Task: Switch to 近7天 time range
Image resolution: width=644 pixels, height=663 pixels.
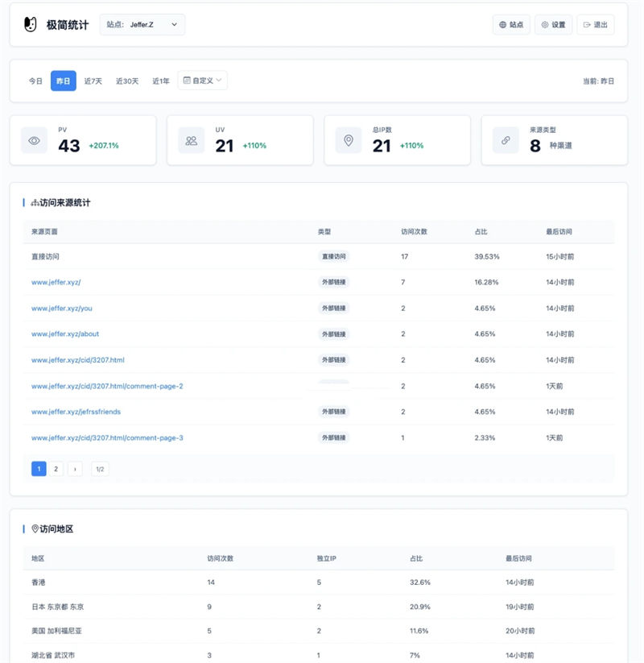Action: pyautogui.click(x=93, y=81)
